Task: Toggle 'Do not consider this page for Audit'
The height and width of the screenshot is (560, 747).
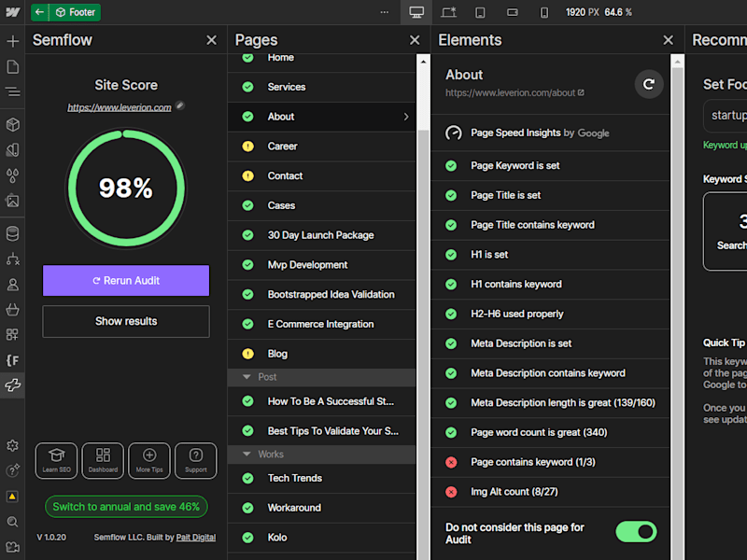Action: (636, 532)
